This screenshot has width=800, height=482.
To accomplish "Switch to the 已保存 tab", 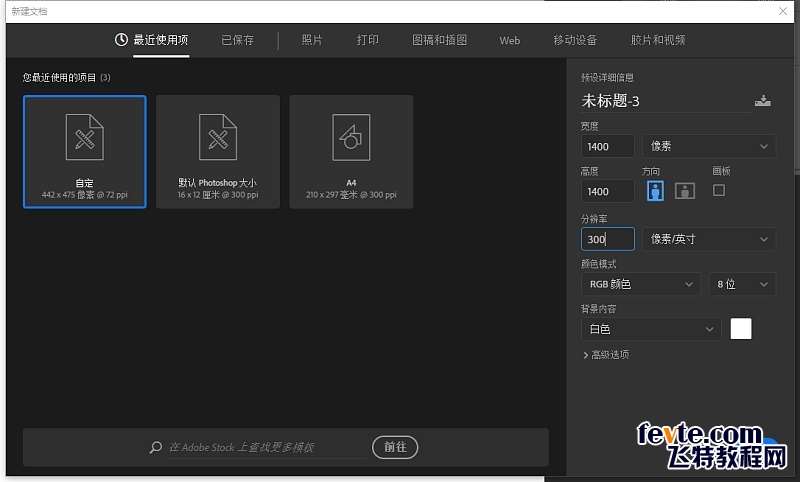I will coord(237,40).
